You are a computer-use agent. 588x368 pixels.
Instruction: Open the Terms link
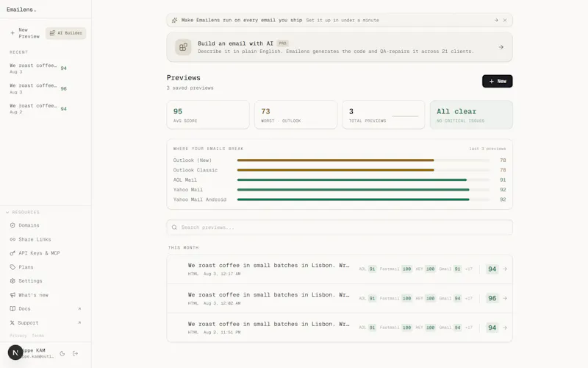point(38,336)
